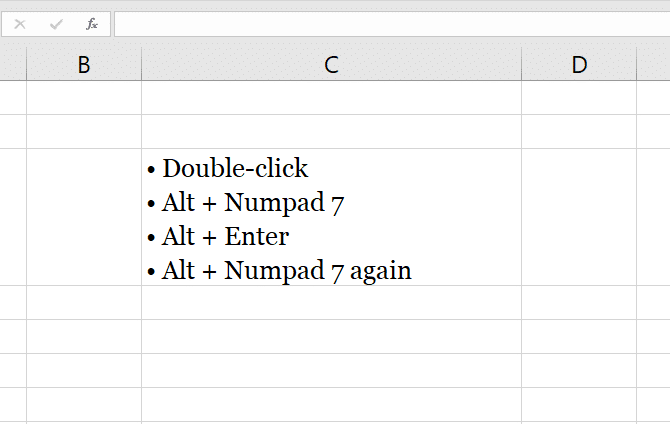Select the empty cell in column B beside bullets
Screen dimensions: 670x424
click(x=84, y=217)
